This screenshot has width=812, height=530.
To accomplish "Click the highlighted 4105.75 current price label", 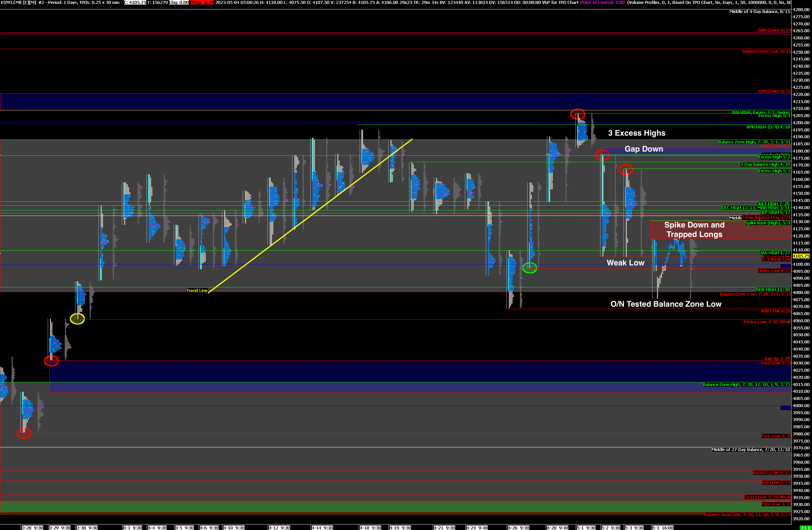I will 801,256.
